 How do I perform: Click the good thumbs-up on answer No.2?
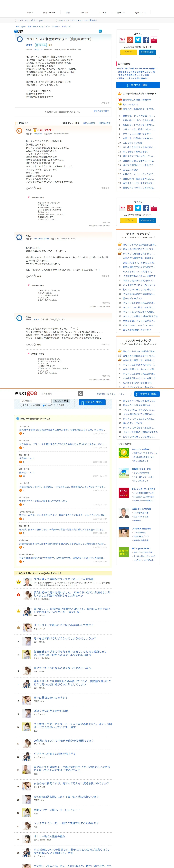pyautogui.click(x=31, y=344)
